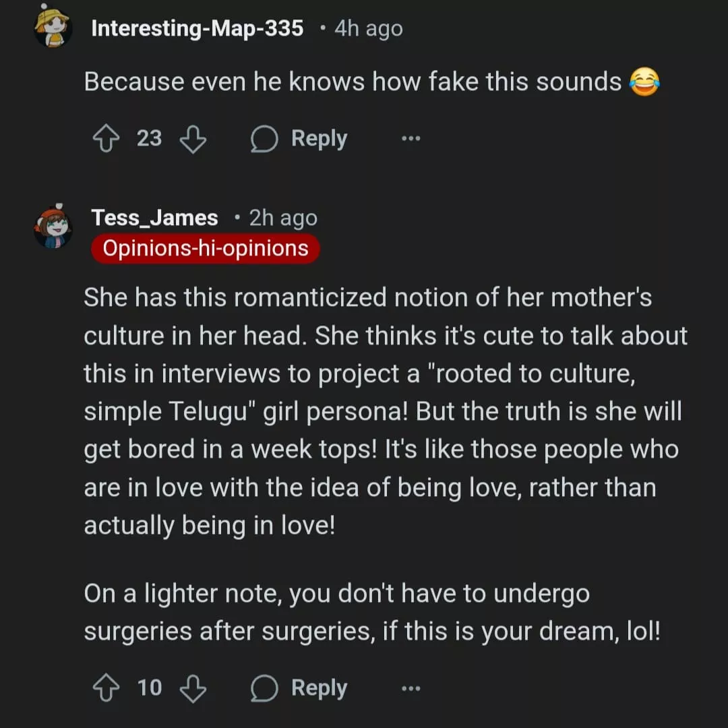The height and width of the screenshot is (728, 728).
Task: Upvote the Tess_James comment
Action: pos(107,688)
